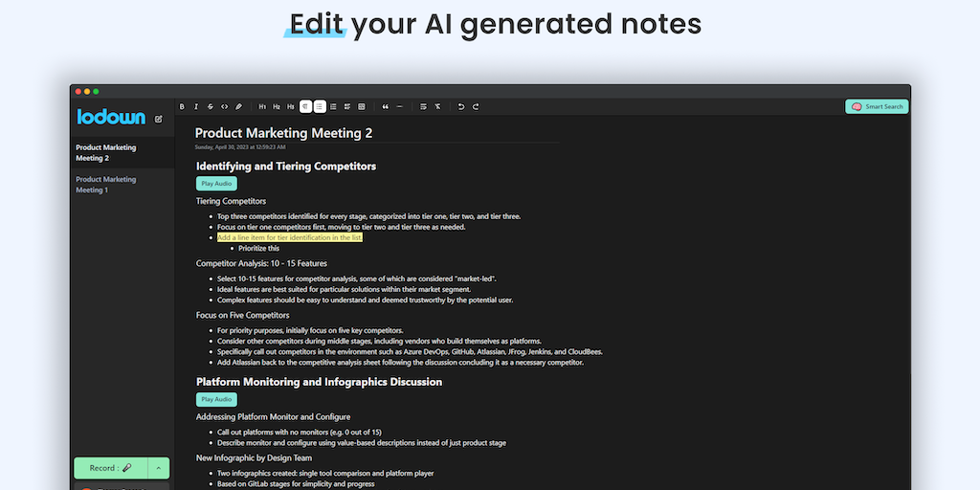This screenshot has height=490, width=980.
Task: Click the Focus on Five Competitors subheading
Action: [x=242, y=315]
